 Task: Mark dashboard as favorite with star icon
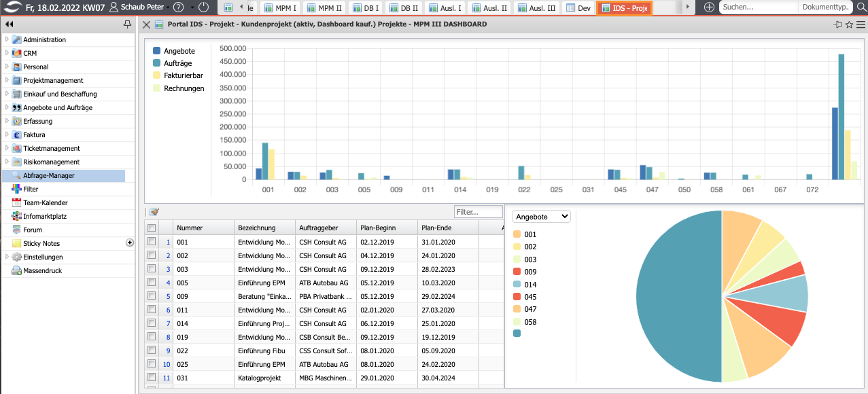[849, 24]
